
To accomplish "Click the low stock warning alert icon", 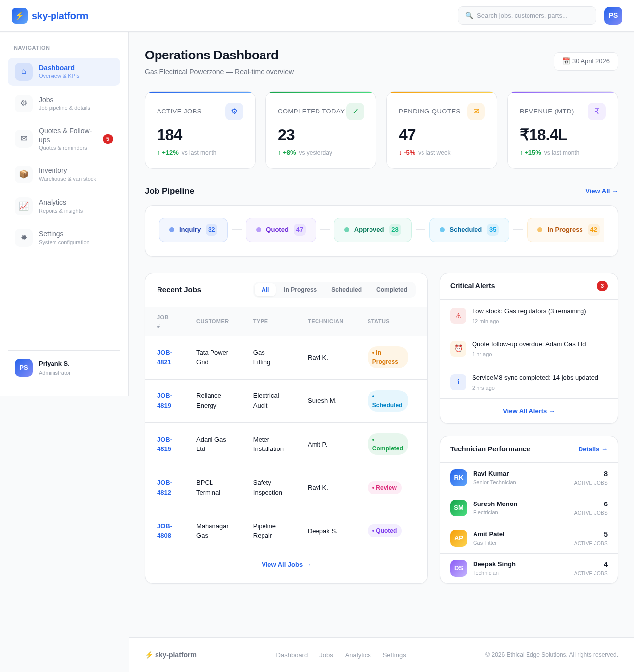I will tap(458, 316).
